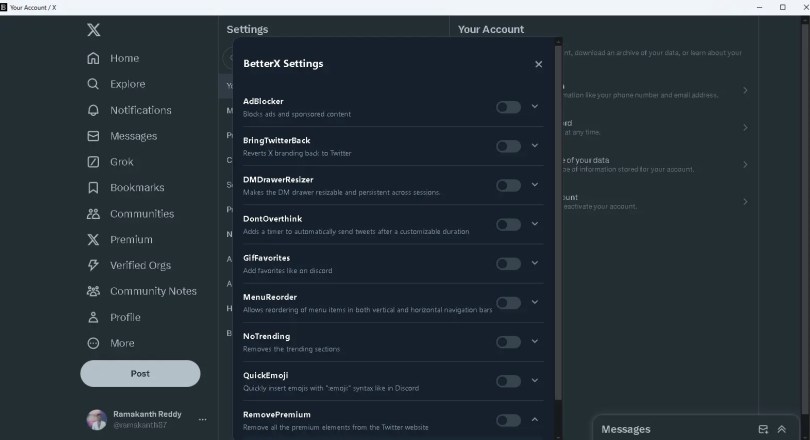Enable the AdBlocker toggle
This screenshot has width=810, height=440.
point(508,107)
